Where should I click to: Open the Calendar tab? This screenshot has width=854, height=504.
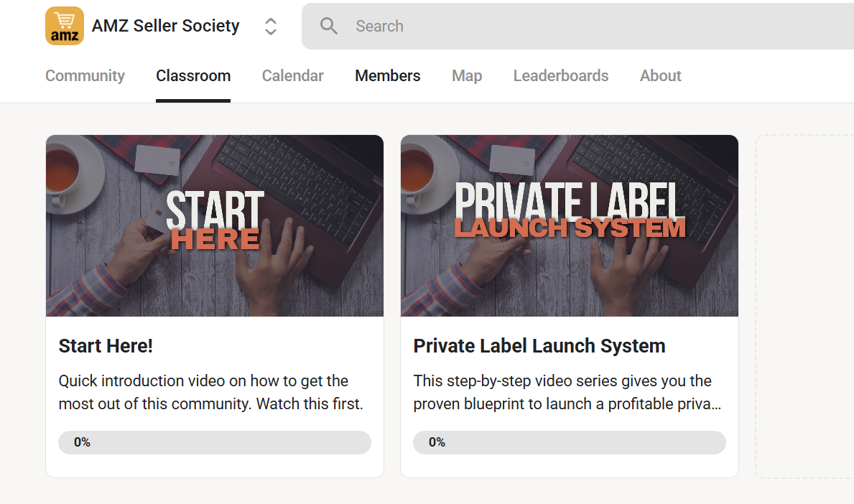(x=292, y=75)
